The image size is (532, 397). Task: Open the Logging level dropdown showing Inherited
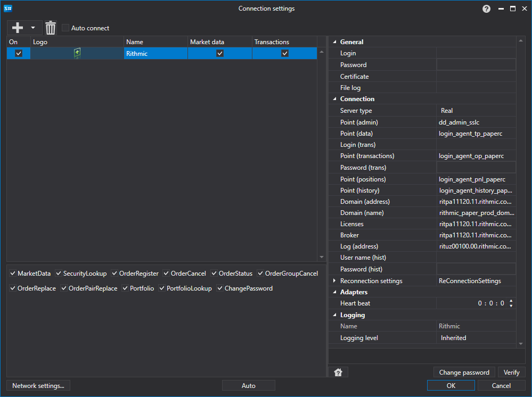pos(476,338)
